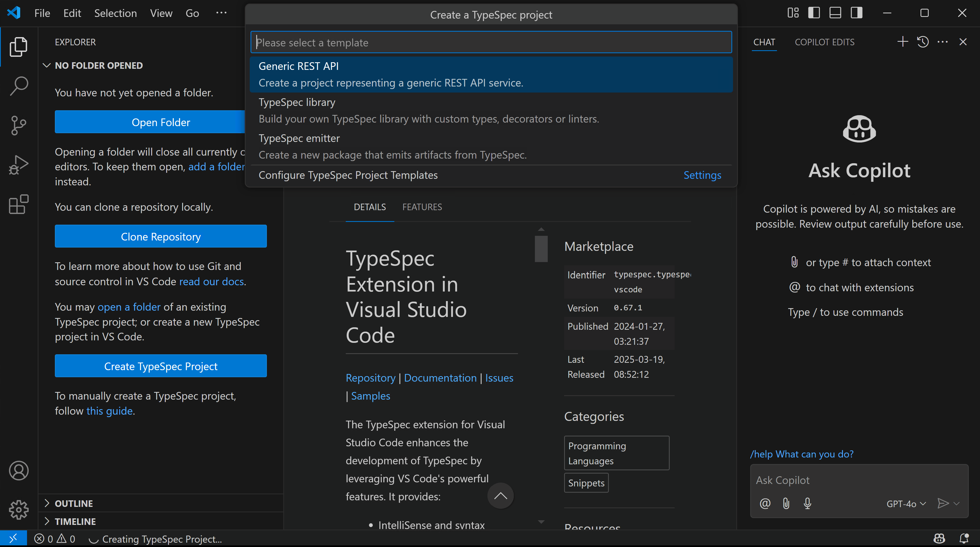Start voice chat microphone icon
The image size is (980, 547).
tap(807, 504)
